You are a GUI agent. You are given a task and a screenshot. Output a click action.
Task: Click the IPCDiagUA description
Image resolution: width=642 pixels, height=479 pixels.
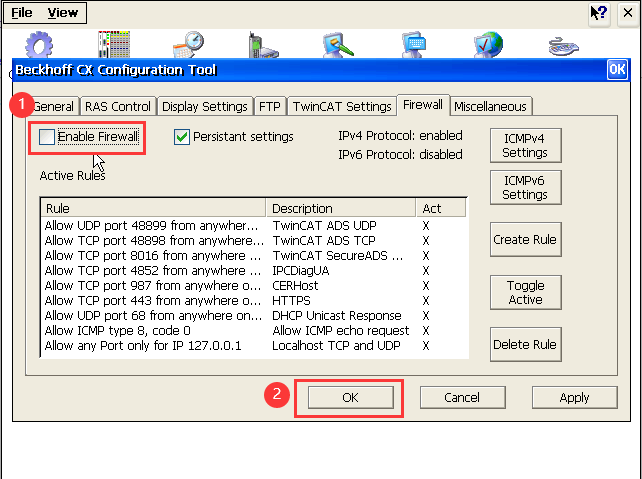[x=301, y=271]
